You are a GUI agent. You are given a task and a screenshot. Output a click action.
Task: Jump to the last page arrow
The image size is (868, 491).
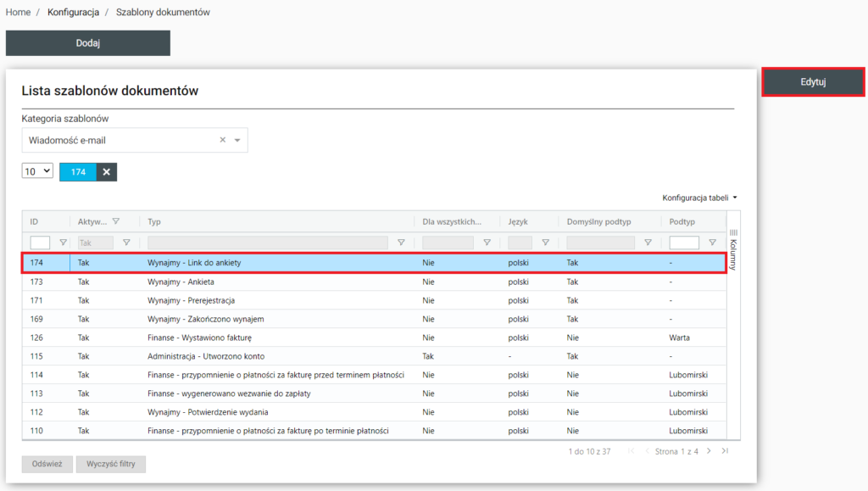[x=724, y=451]
